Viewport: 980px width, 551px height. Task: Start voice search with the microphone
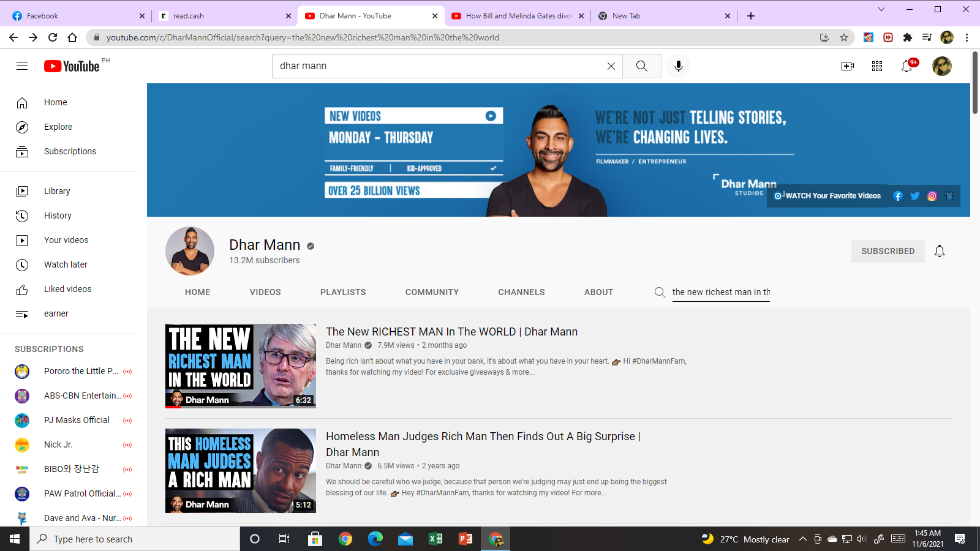coord(679,66)
